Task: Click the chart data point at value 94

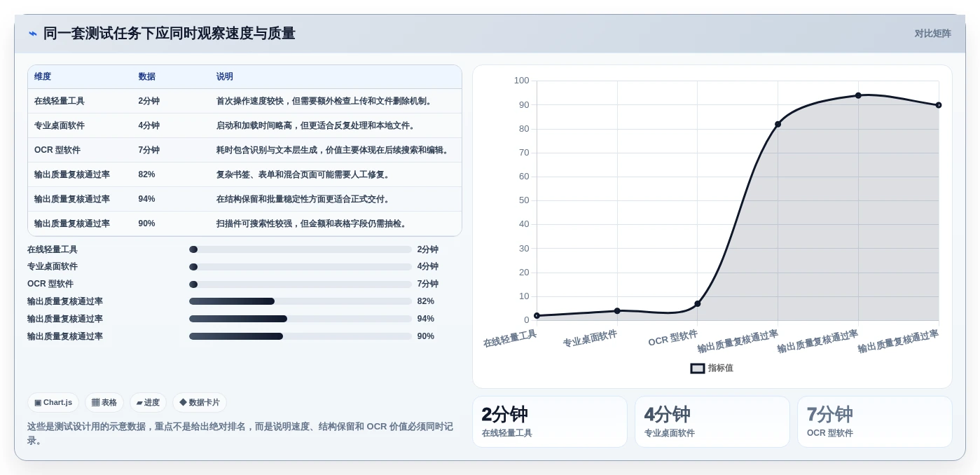Action: [858, 95]
